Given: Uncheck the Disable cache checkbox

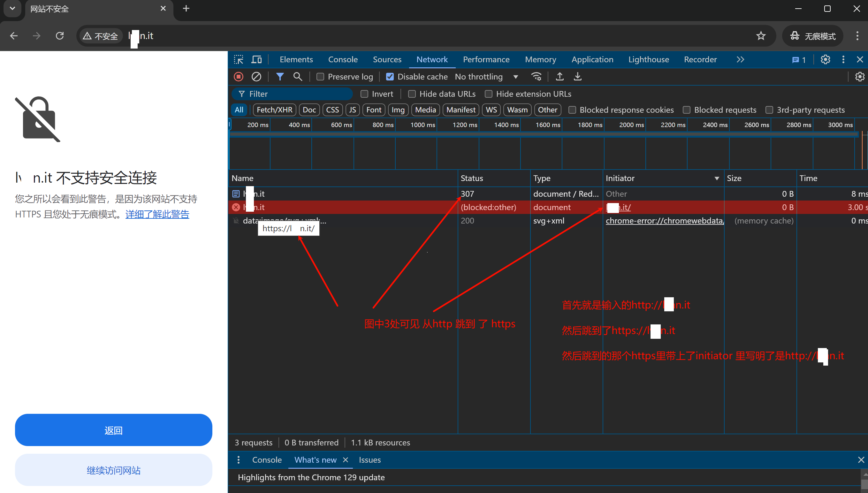Looking at the screenshot, I should [x=390, y=77].
